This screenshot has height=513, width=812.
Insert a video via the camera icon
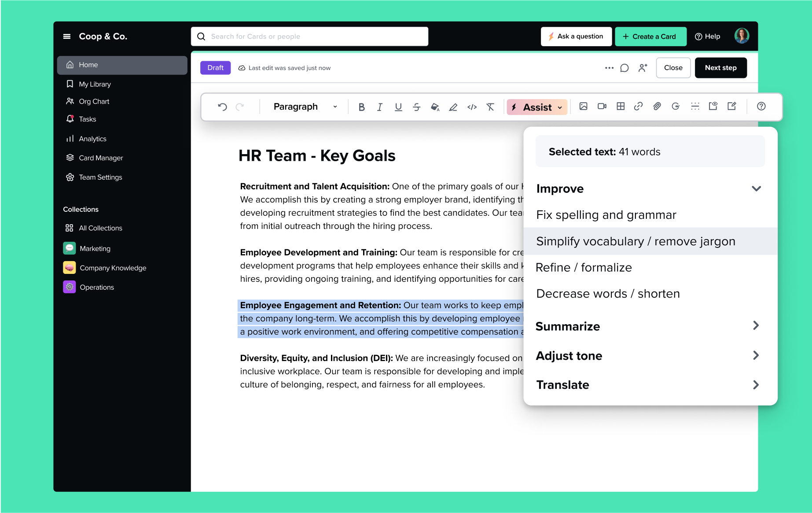pos(602,106)
